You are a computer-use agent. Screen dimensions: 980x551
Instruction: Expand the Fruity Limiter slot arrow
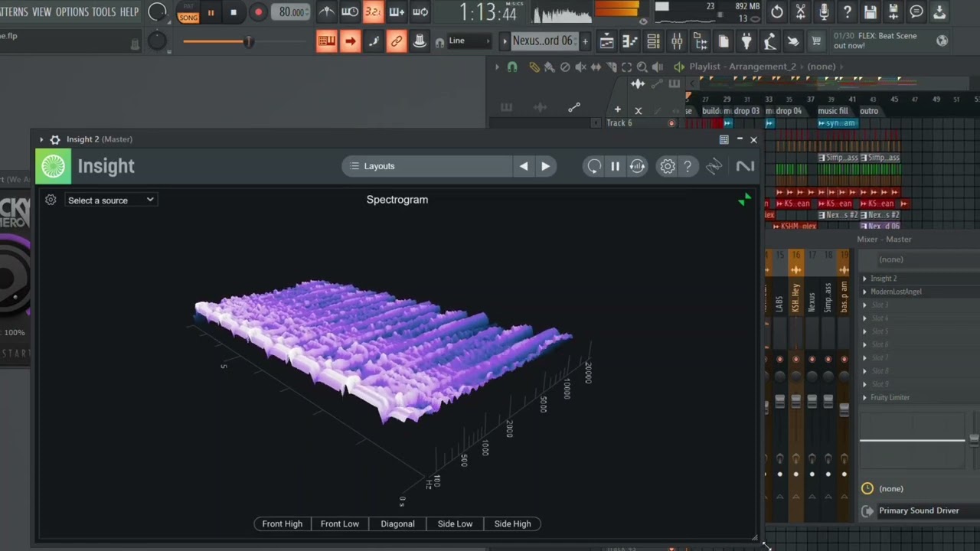[865, 398]
